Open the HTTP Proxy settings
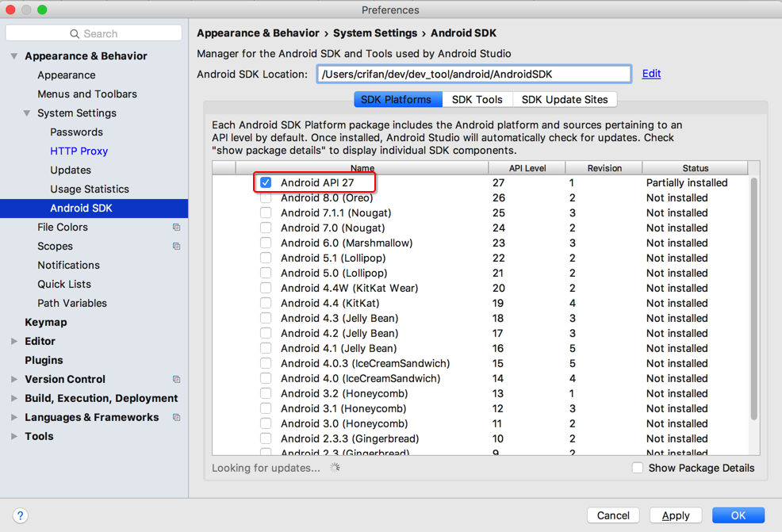This screenshot has width=782, height=532. pyautogui.click(x=79, y=151)
